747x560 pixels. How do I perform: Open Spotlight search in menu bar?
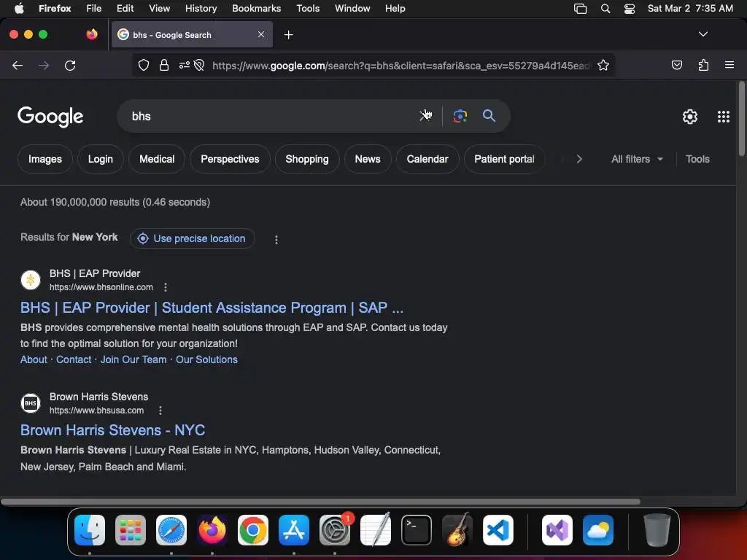(605, 9)
